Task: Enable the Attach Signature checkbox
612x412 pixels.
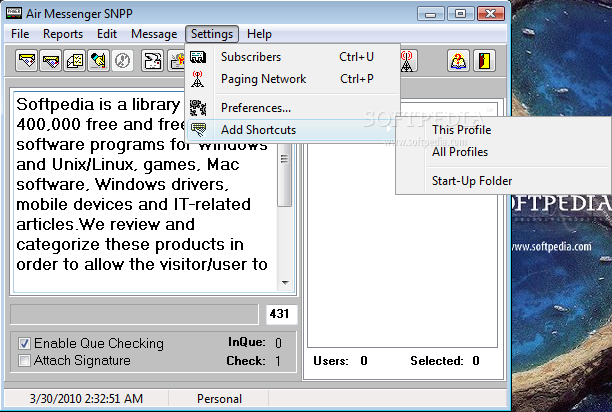Action: 24,360
